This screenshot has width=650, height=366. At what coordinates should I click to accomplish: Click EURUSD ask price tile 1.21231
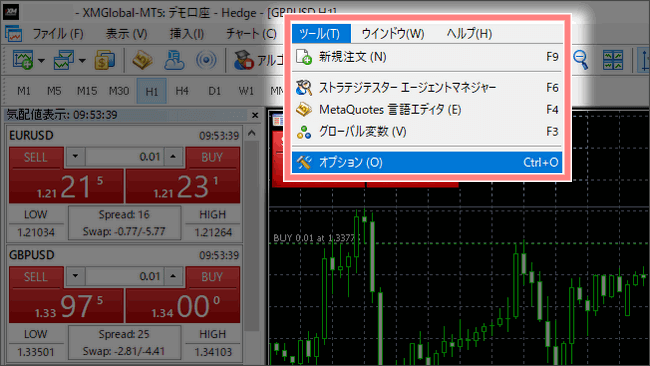click(x=183, y=186)
